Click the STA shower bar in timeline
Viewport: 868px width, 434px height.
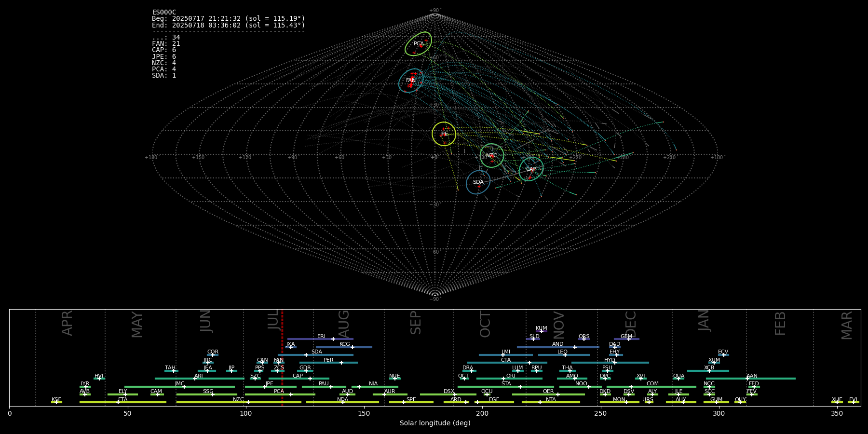506,387
